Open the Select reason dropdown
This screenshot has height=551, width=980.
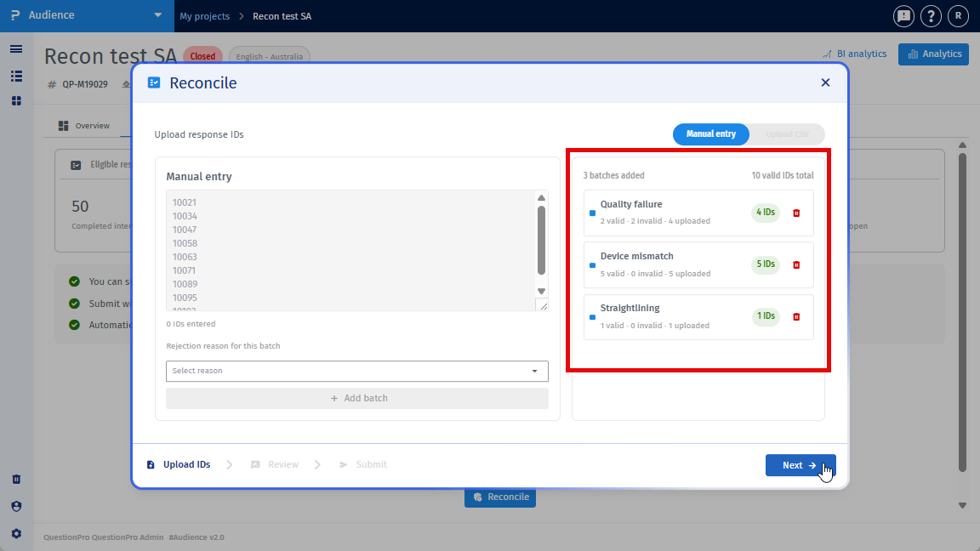point(357,371)
